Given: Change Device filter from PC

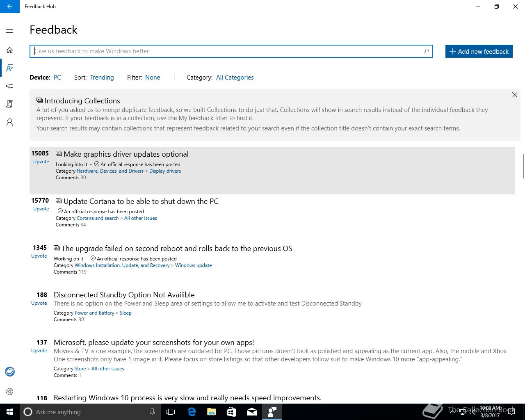Looking at the screenshot, I should point(57,78).
